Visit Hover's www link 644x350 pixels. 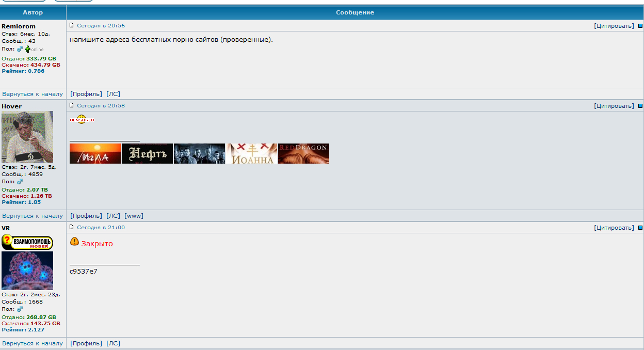[134, 216]
